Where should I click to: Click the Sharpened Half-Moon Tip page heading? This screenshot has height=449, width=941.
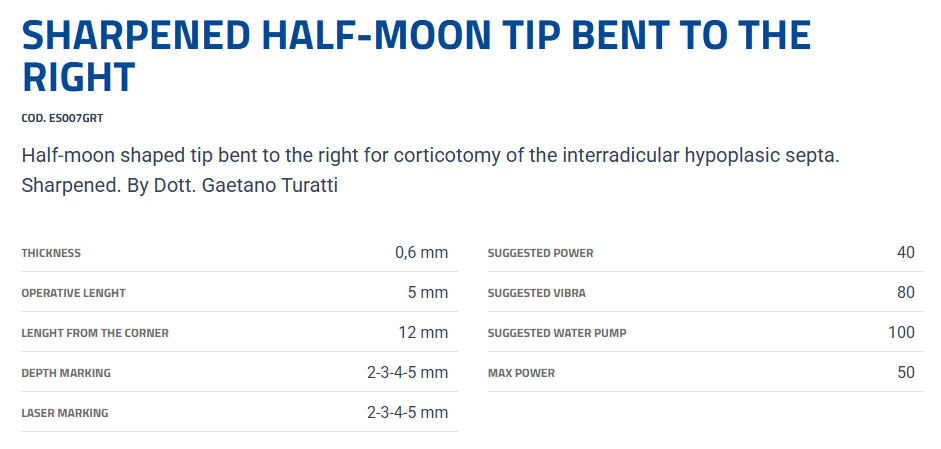tap(415, 56)
